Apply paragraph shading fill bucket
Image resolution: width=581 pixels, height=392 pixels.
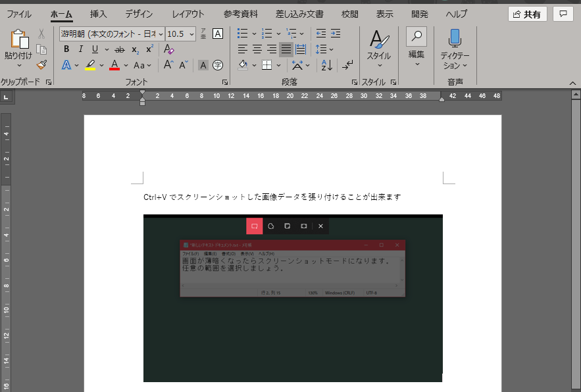coord(243,65)
